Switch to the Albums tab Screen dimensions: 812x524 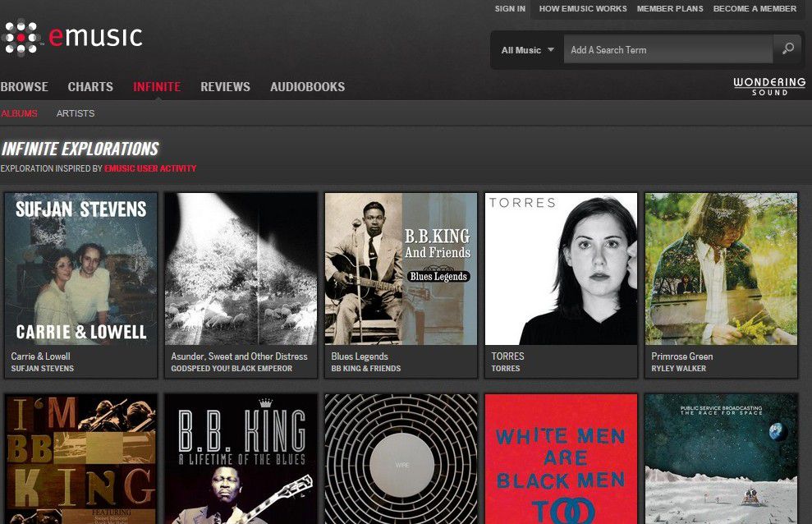(x=19, y=113)
